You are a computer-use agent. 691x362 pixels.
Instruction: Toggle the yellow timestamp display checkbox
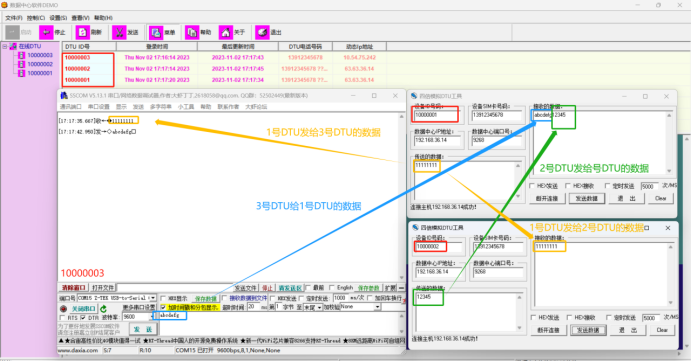pos(163,307)
